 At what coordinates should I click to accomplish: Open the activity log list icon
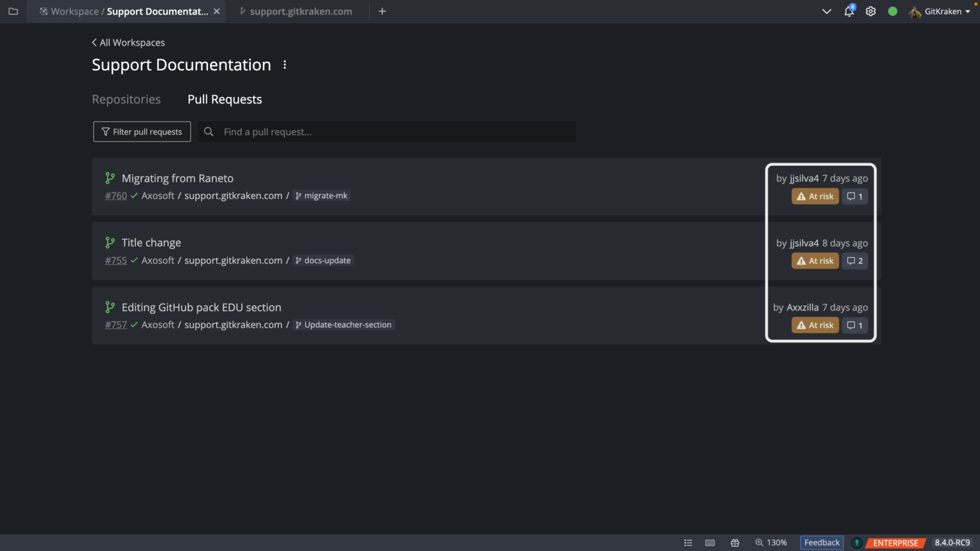click(x=688, y=543)
